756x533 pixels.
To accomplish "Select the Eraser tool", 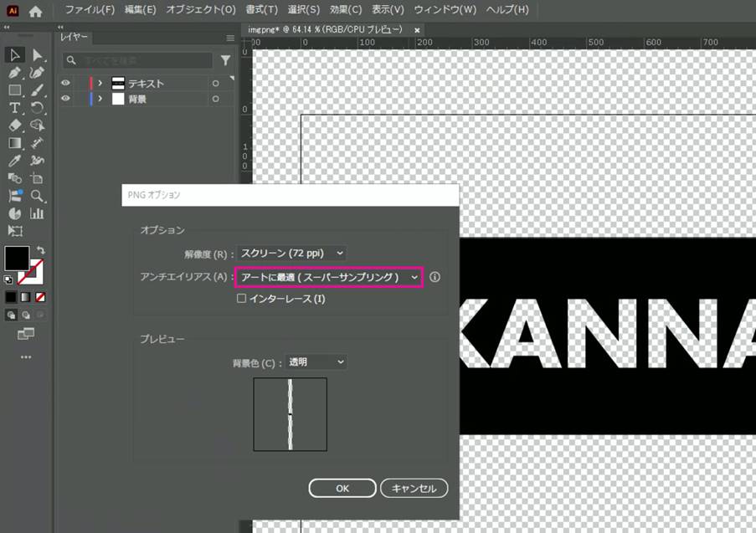I will click(x=13, y=124).
